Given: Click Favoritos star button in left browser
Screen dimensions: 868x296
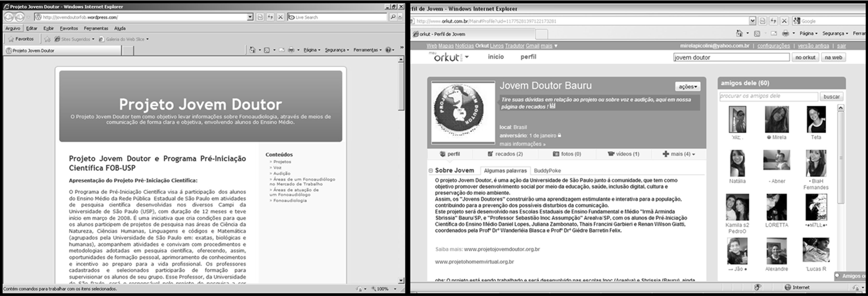Looking at the screenshot, I should click(21, 39).
